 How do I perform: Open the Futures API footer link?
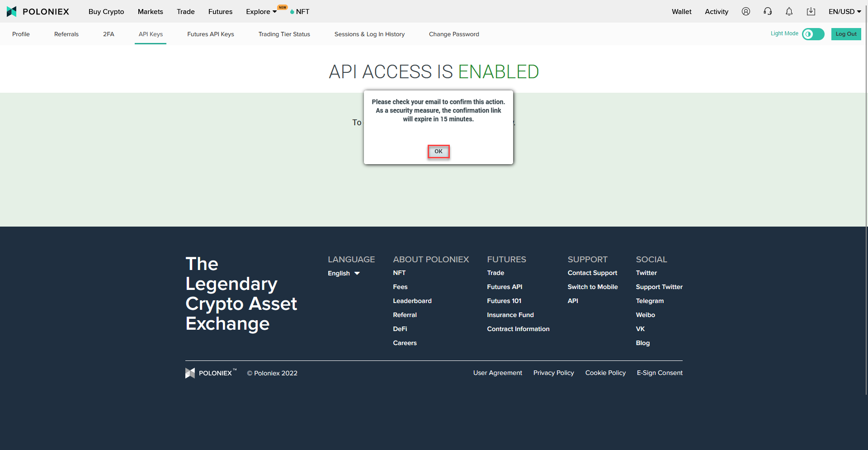click(505, 287)
